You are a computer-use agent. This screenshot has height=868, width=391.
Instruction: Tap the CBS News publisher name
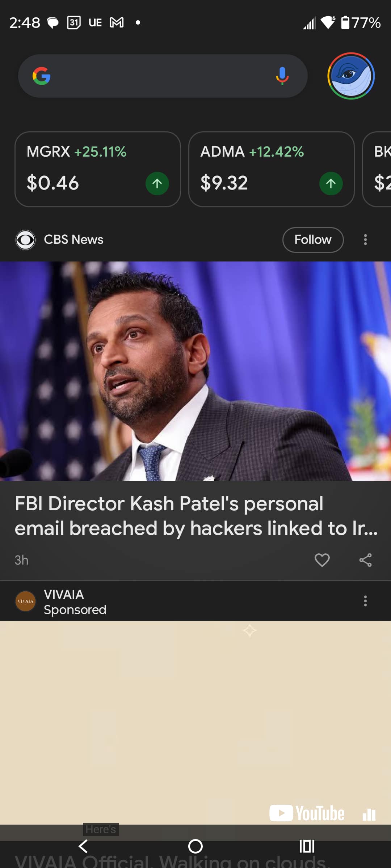73,239
